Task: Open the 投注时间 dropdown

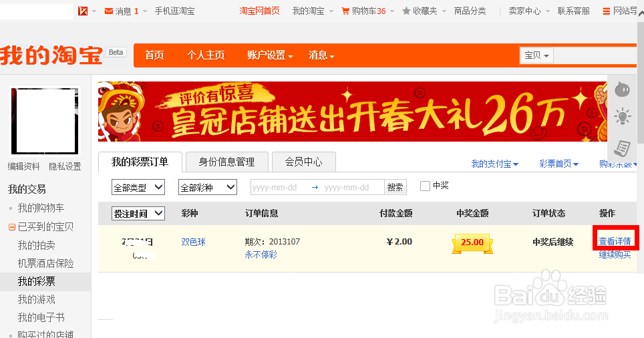Action: click(138, 214)
